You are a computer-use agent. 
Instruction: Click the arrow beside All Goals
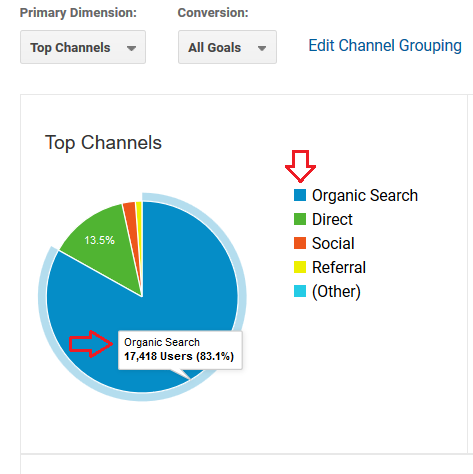click(262, 48)
